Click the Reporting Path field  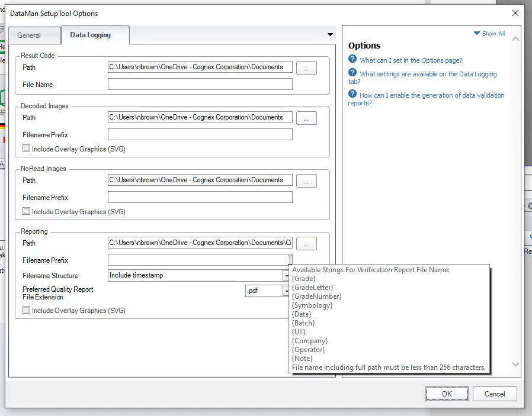tap(200, 243)
